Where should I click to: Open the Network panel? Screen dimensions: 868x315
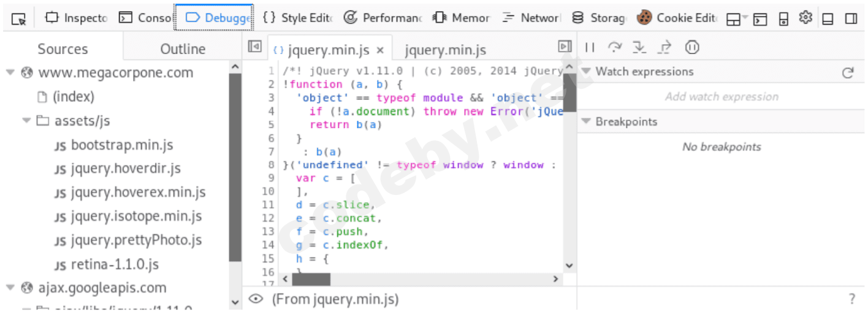531,18
